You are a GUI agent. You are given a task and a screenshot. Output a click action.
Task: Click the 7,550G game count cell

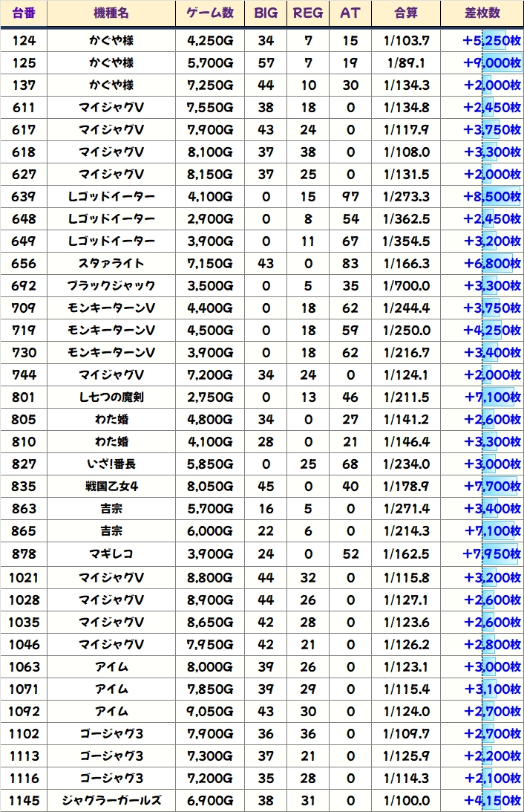click(x=210, y=107)
